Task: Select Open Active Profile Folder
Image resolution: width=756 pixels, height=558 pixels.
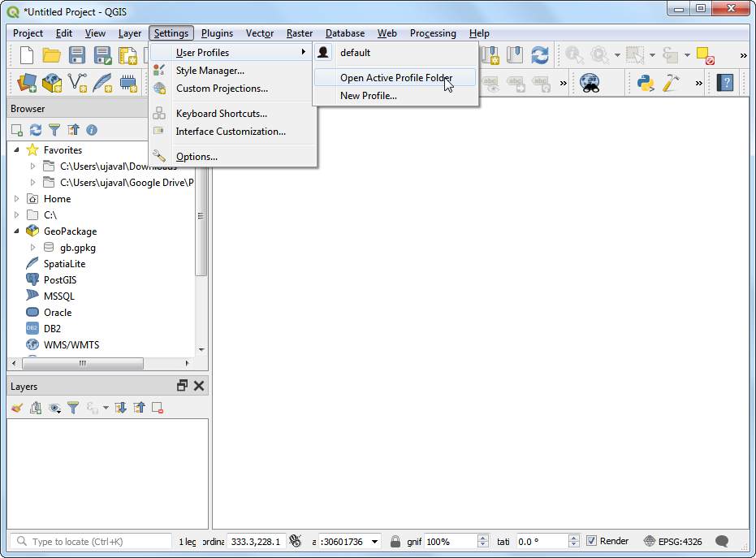Action: 395,78
